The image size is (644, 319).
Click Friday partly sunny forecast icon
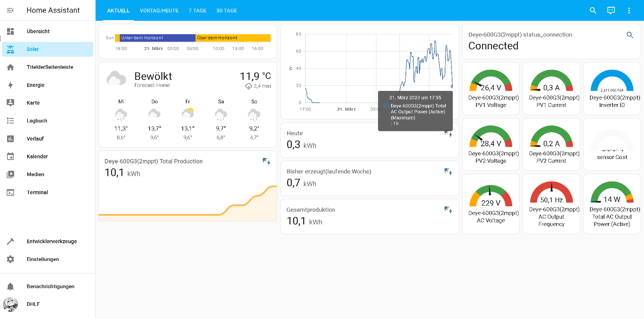pyautogui.click(x=188, y=113)
